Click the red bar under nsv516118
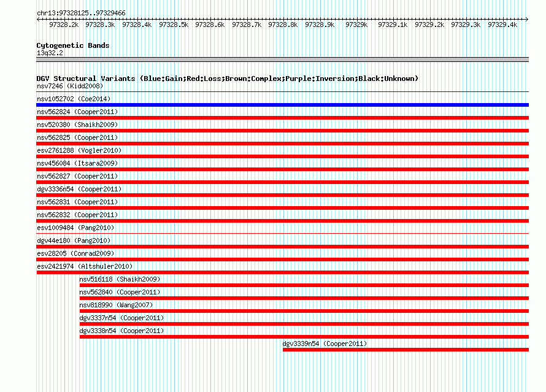The width and height of the screenshot is (546, 392). click(x=304, y=285)
